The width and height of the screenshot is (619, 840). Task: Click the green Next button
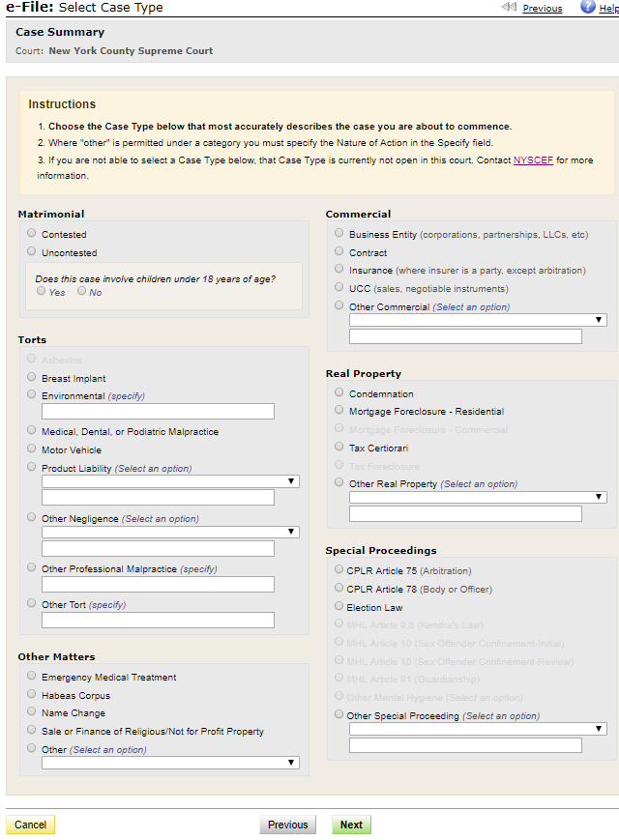(x=351, y=825)
